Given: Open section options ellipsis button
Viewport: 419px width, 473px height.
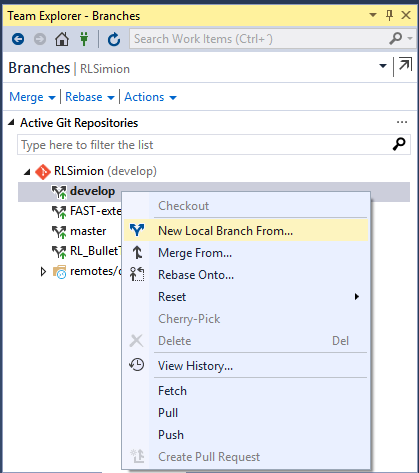Looking at the screenshot, I should click(402, 122).
